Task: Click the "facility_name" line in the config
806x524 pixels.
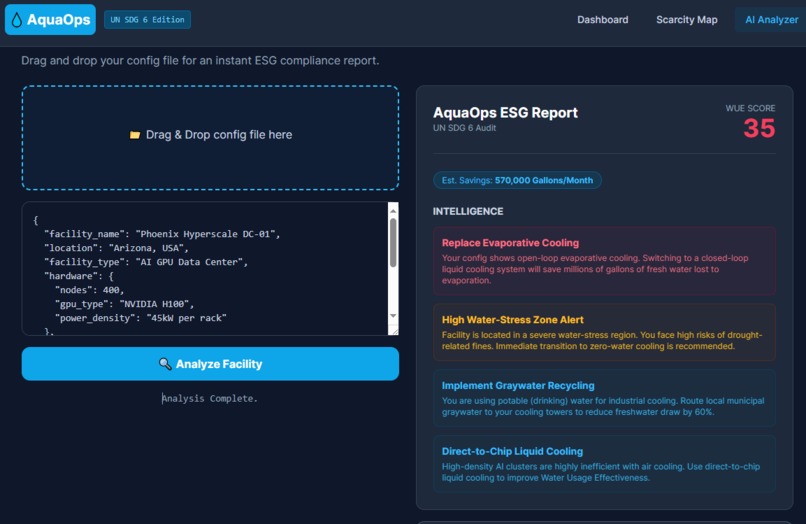Action: [162, 234]
